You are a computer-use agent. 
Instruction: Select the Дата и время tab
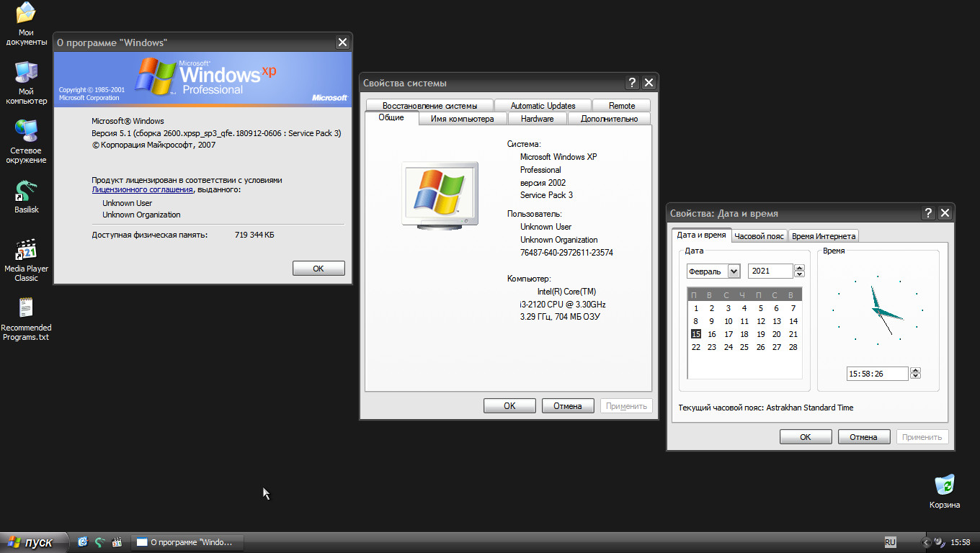[701, 235]
